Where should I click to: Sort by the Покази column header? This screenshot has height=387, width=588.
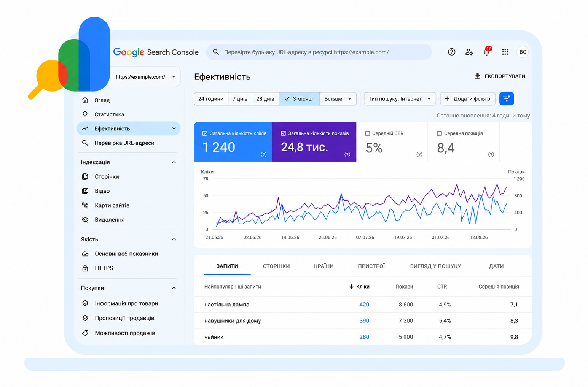(x=404, y=287)
